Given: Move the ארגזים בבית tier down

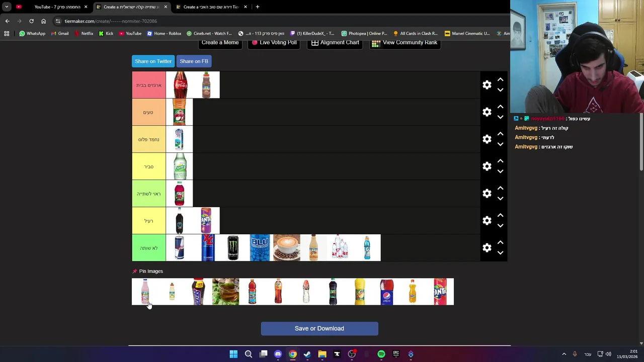Looking at the screenshot, I should 500,90.
